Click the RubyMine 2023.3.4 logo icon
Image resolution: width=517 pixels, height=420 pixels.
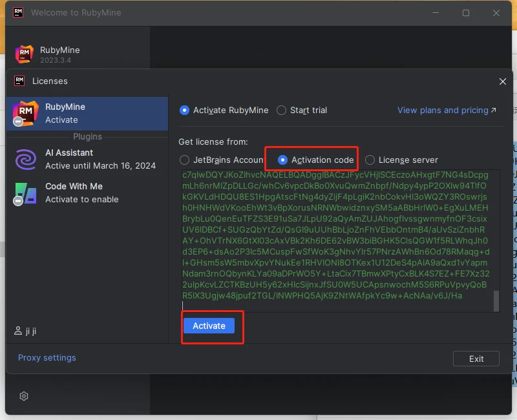tap(24, 54)
